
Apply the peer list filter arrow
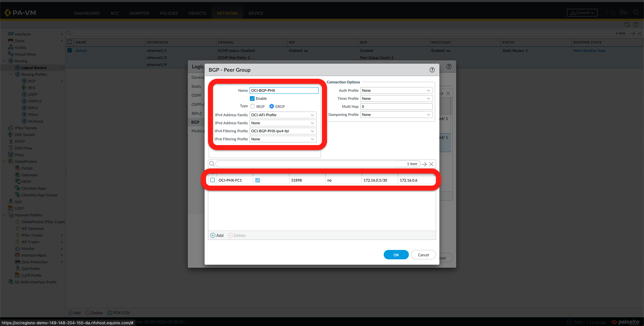[x=424, y=164]
